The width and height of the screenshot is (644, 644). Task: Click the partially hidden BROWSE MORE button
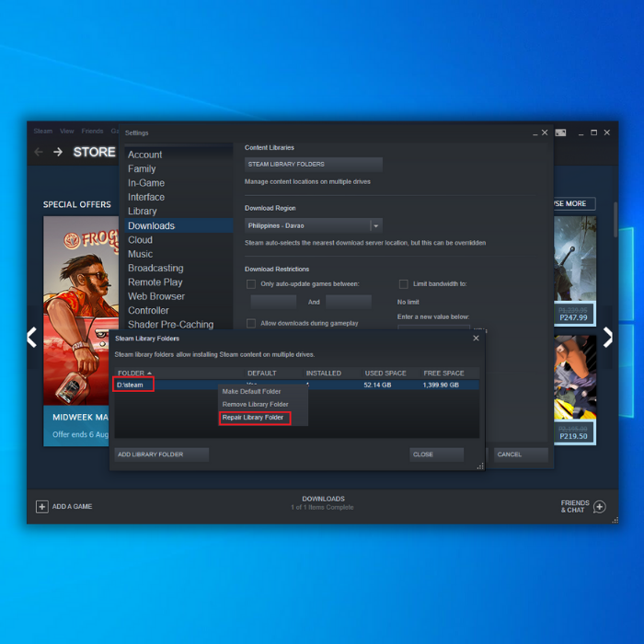(x=574, y=203)
